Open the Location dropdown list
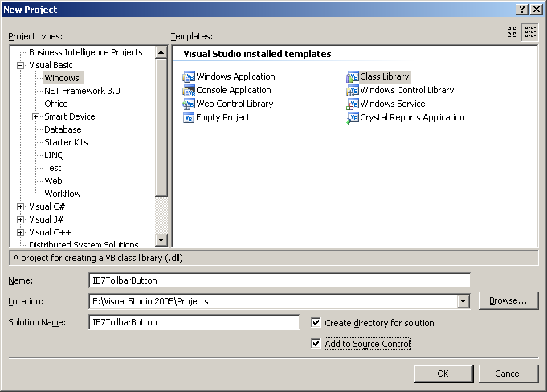The image size is (547, 392). (x=463, y=301)
